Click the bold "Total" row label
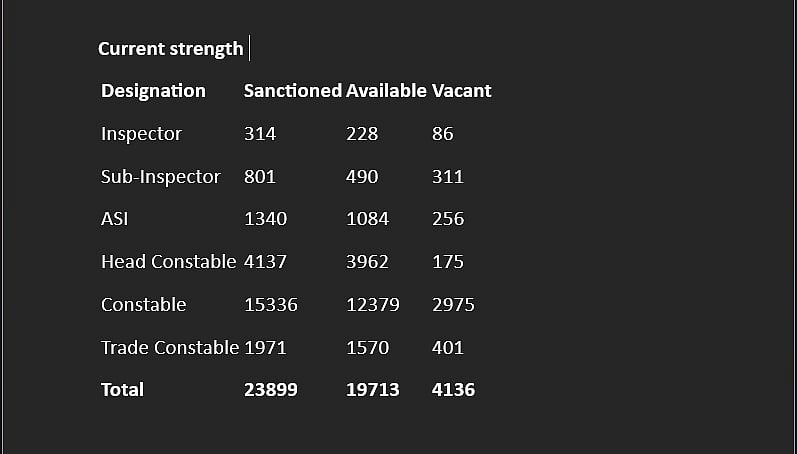The height and width of the screenshot is (454, 797). click(122, 390)
